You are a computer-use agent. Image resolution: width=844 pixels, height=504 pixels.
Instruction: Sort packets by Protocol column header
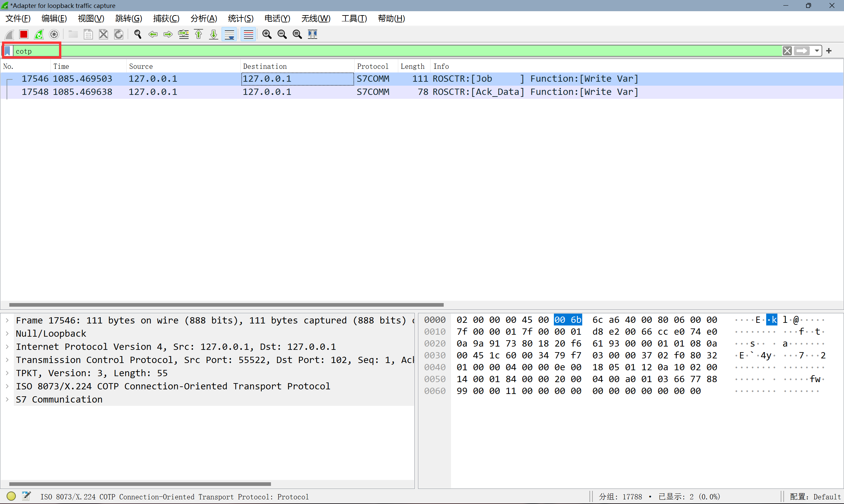(x=376, y=67)
